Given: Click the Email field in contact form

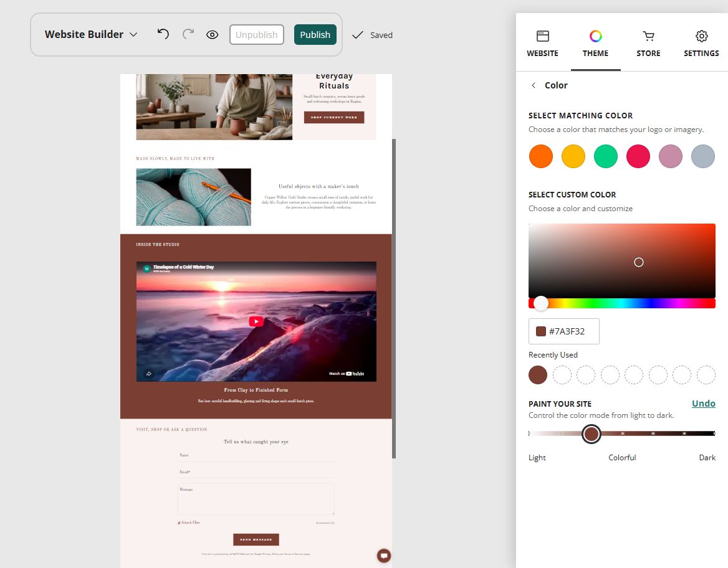Looking at the screenshot, I should coord(256,472).
